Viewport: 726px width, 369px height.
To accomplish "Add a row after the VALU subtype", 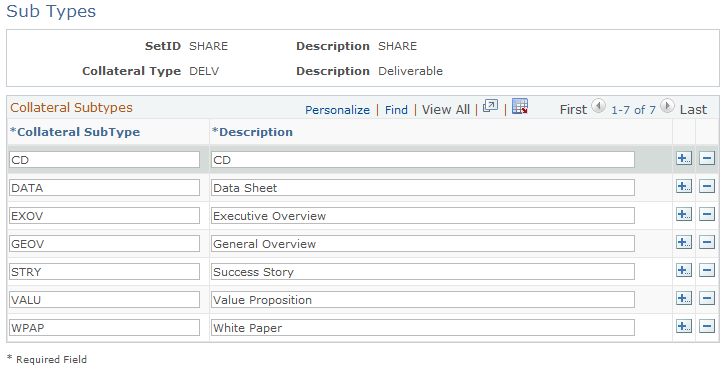I will click(x=684, y=299).
